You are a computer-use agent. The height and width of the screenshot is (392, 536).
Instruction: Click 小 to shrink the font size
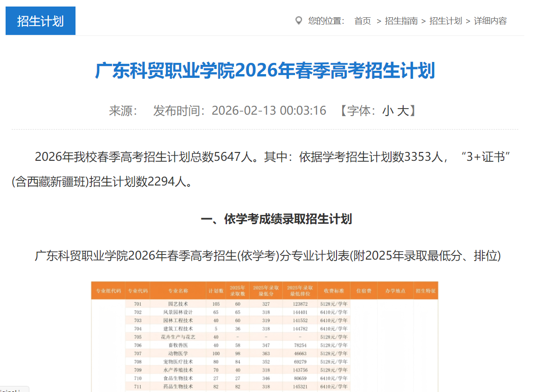tap(388, 110)
